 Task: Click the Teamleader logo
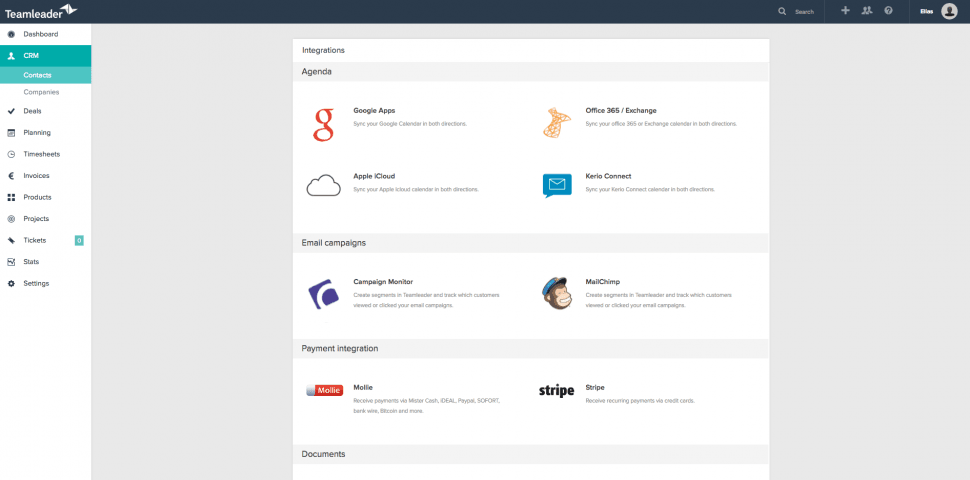click(x=41, y=11)
